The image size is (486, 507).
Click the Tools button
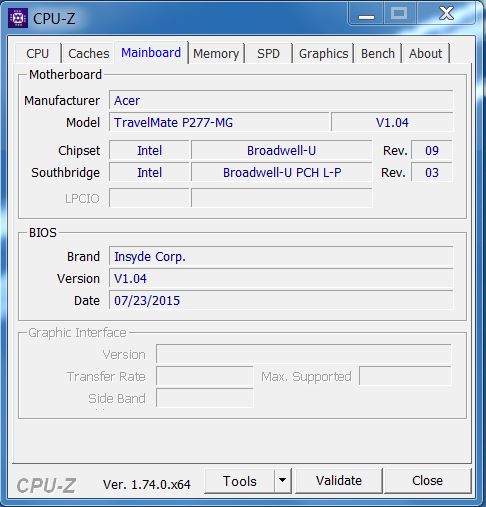click(240, 481)
